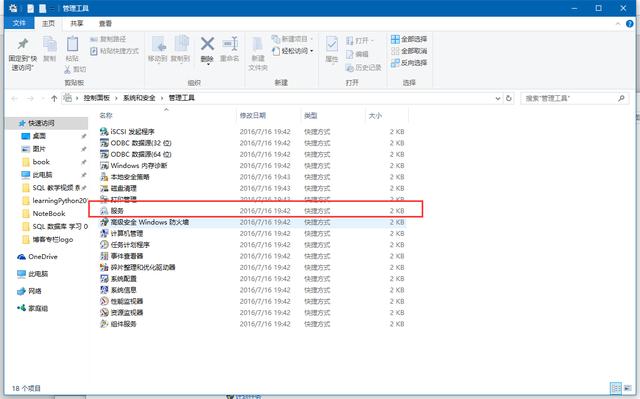Select the 事件查看器 icon

(x=104, y=256)
